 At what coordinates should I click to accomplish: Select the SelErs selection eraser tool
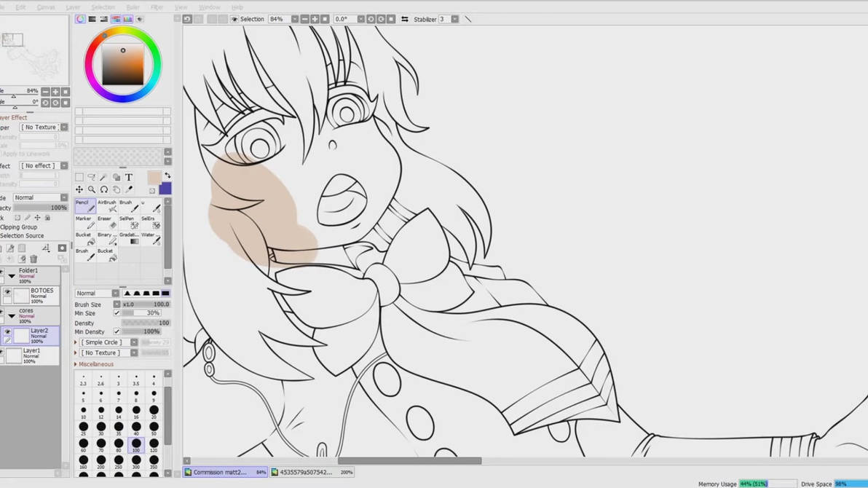pos(151,222)
